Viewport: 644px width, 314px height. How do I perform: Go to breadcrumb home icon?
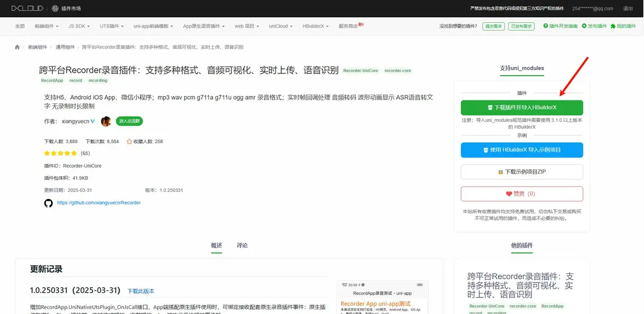click(17, 48)
